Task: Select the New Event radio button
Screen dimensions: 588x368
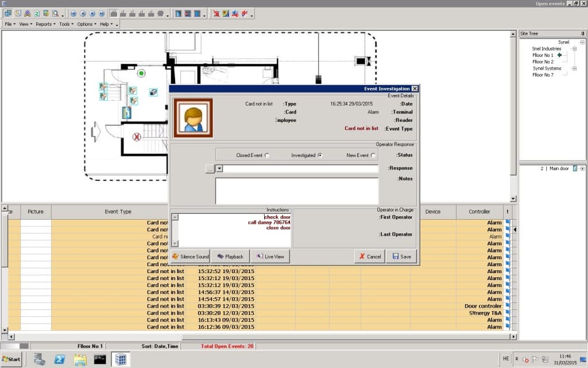Action: [373, 155]
